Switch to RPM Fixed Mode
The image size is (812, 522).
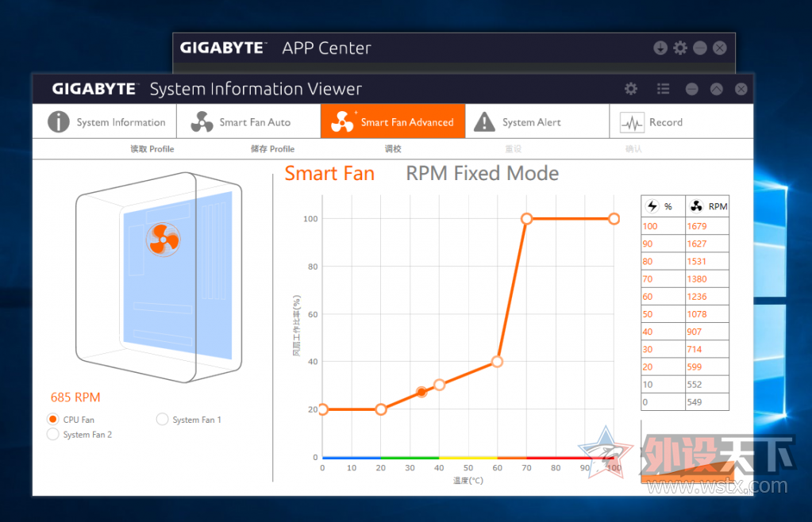pos(482,173)
